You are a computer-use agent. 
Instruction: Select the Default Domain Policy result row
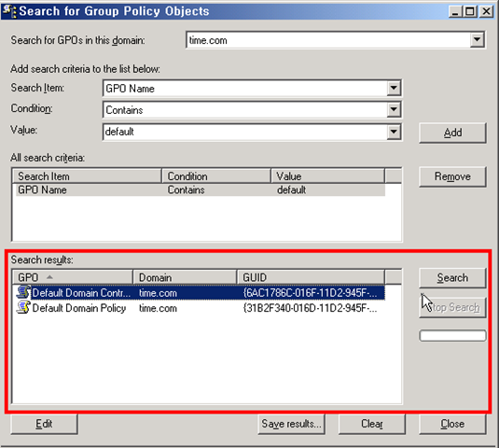201,308
